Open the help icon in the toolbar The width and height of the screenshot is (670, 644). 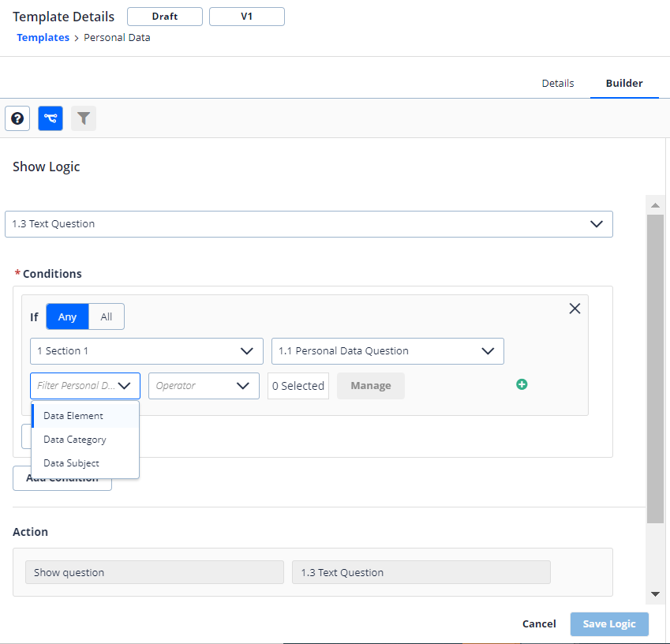pyautogui.click(x=17, y=118)
